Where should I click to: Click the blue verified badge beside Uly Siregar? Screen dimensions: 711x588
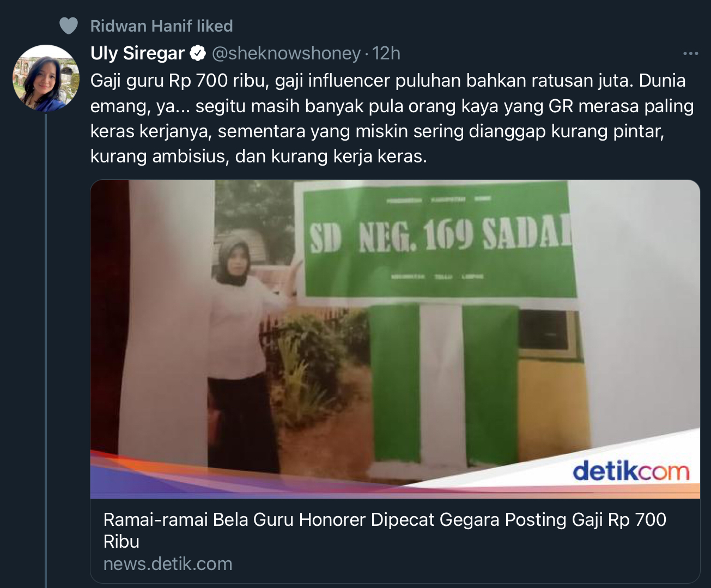coord(197,53)
